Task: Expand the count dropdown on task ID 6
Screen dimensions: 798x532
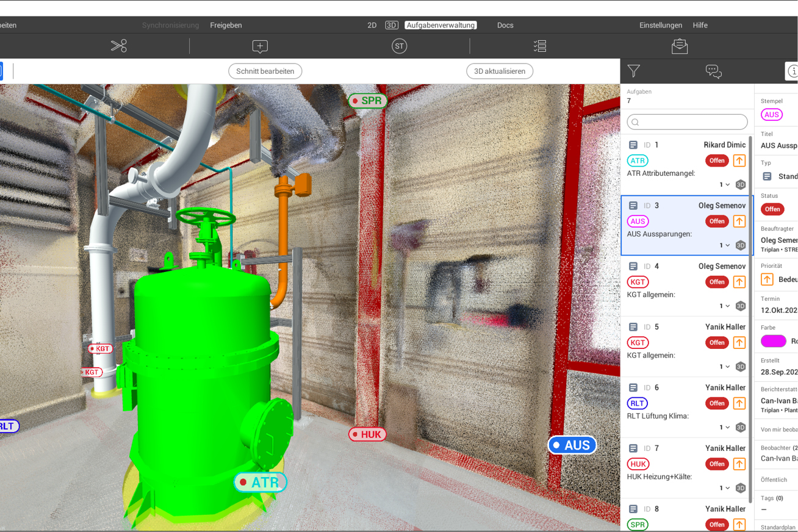Action: click(724, 427)
